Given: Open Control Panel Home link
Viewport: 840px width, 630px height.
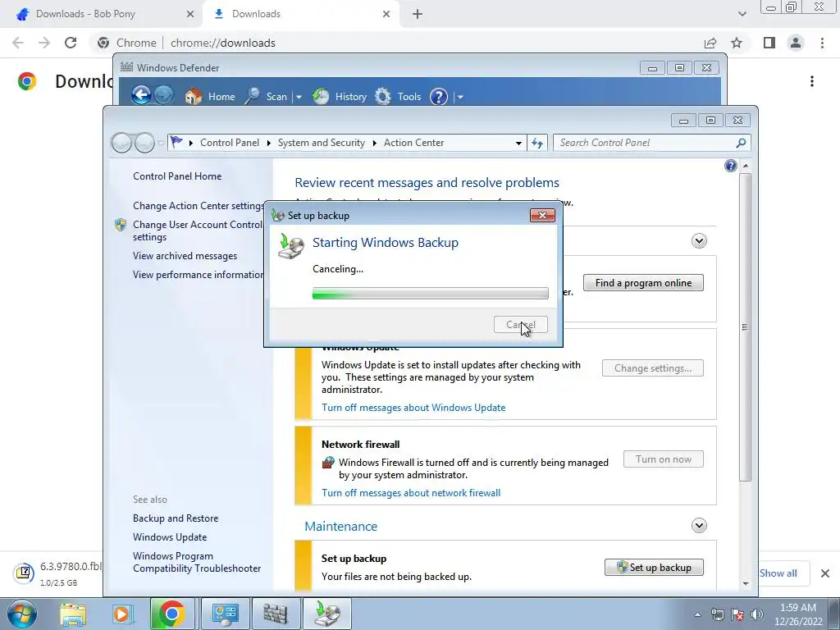Looking at the screenshot, I should [177, 176].
